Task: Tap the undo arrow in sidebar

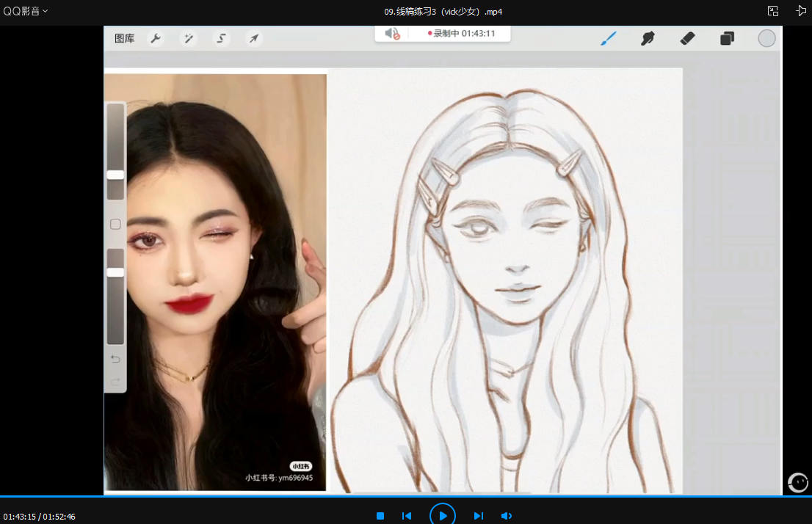Action: coord(115,359)
